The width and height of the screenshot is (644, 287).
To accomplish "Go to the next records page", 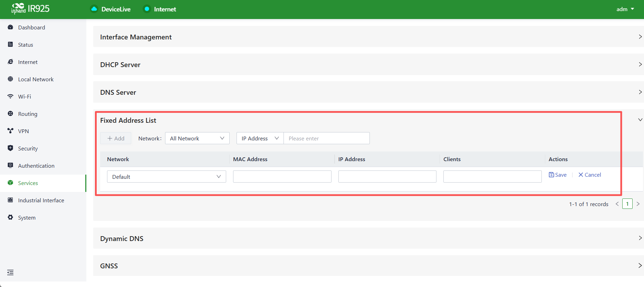I will pyautogui.click(x=638, y=204).
